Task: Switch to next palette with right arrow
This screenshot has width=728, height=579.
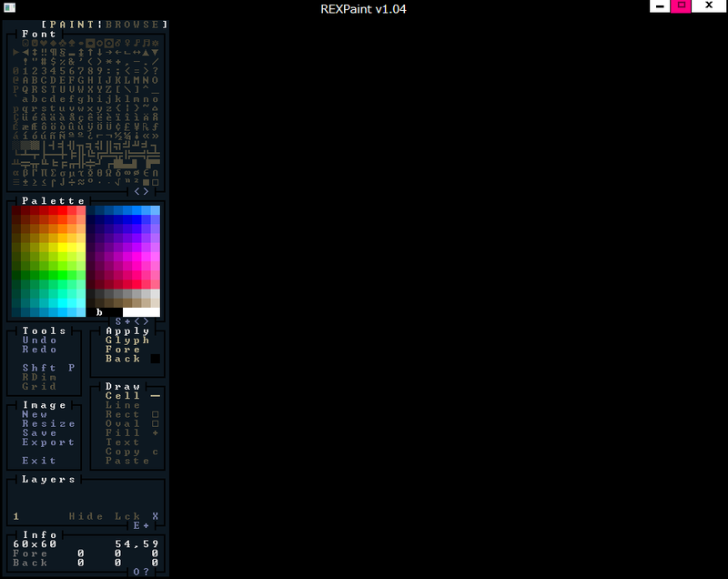Action: click(146, 321)
